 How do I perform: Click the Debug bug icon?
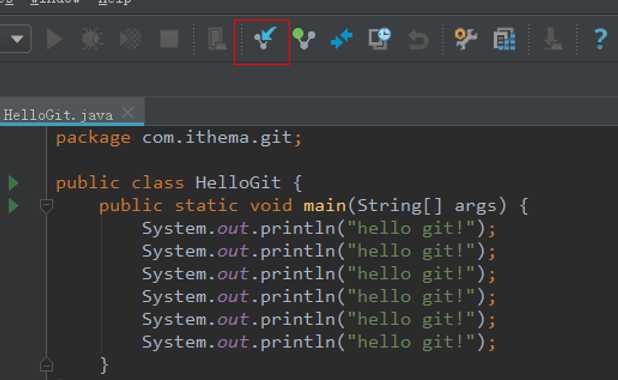pyautogui.click(x=91, y=39)
